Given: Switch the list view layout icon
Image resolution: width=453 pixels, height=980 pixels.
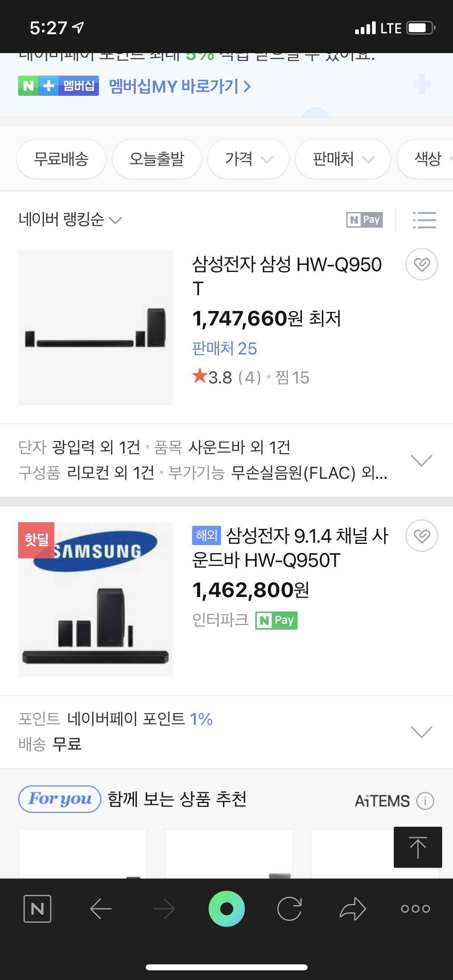Looking at the screenshot, I should (424, 220).
